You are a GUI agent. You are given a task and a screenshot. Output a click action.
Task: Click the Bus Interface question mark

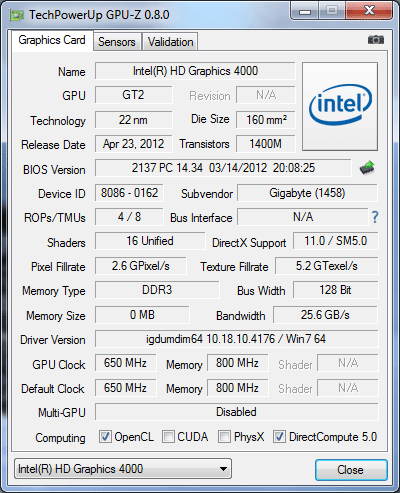[x=375, y=217]
